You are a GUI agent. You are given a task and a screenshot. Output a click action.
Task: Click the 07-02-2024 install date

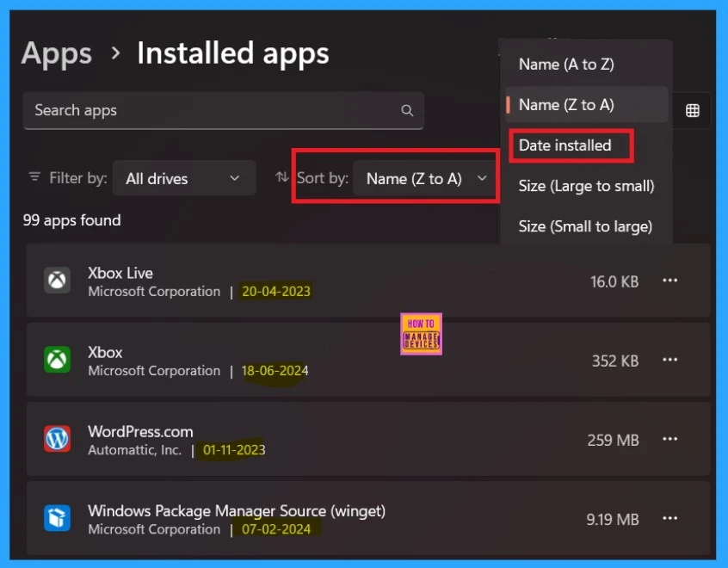pos(275,529)
